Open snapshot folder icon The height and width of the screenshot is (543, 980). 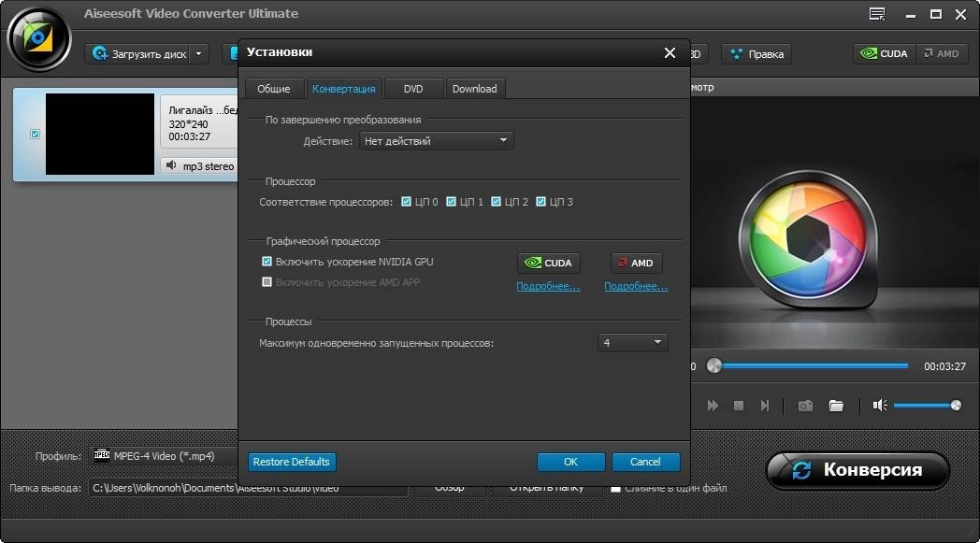point(836,406)
